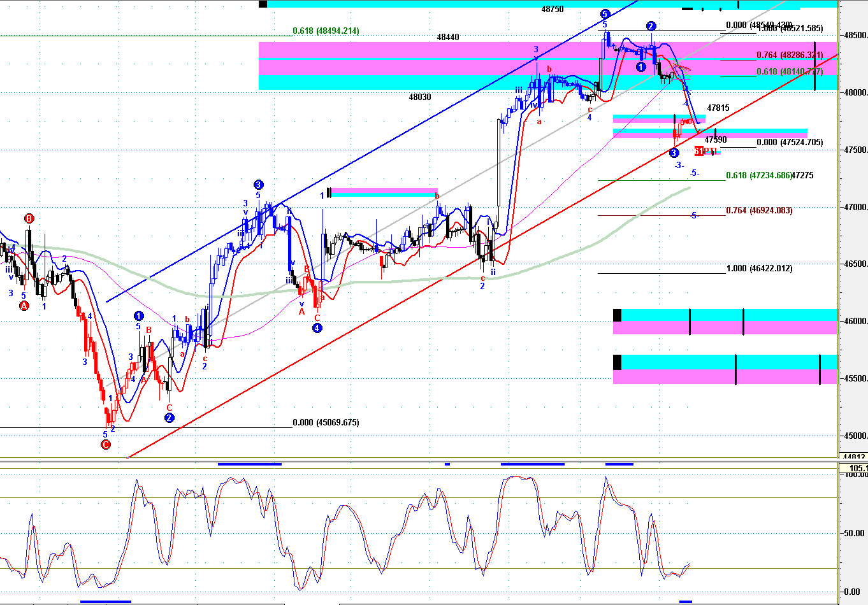Select the 47590 price annotation
The height and width of the screenshot is (605, 868).
coord(716,139)
